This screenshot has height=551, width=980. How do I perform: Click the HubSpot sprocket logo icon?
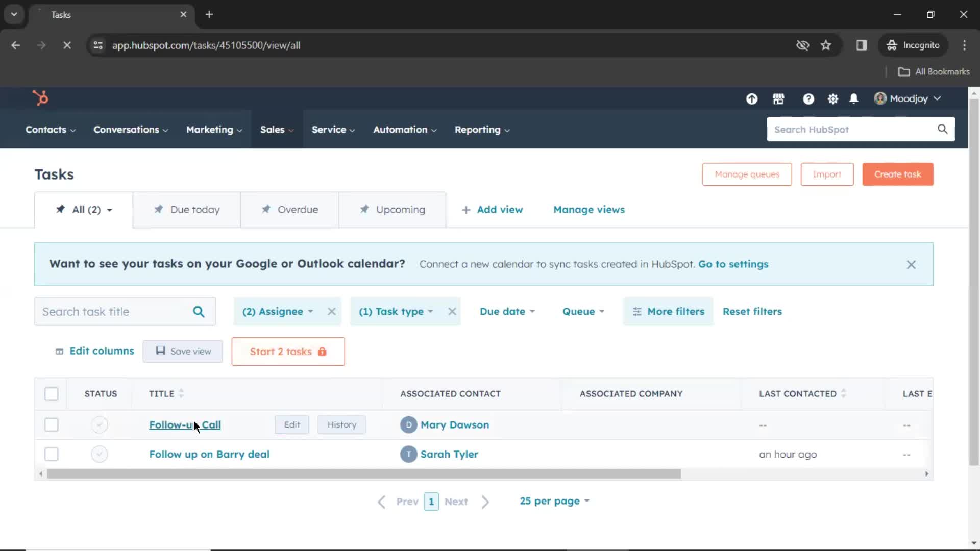pos(40,97)
